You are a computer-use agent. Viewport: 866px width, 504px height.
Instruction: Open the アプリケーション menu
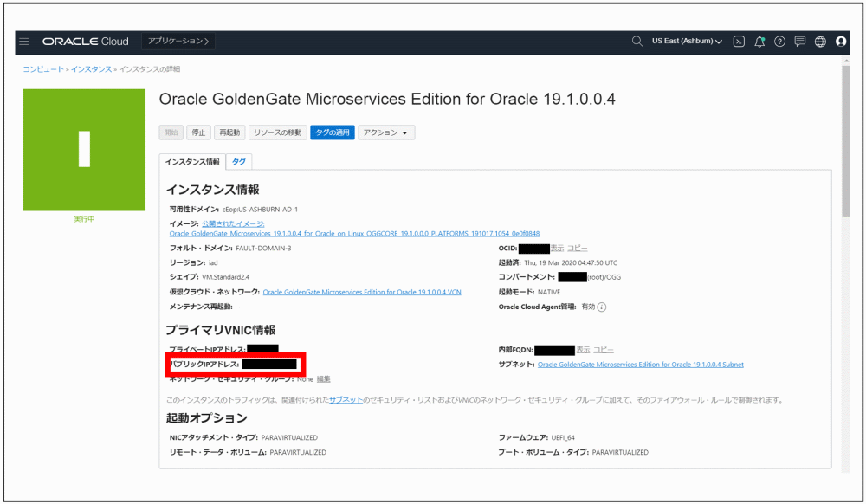tap(178, 42)
